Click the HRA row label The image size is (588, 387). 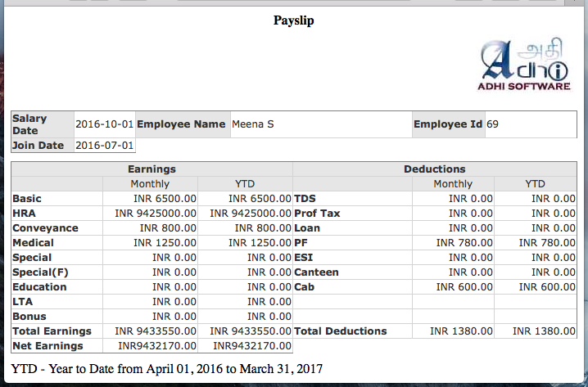pyautogui.click(x=24, y=214)
